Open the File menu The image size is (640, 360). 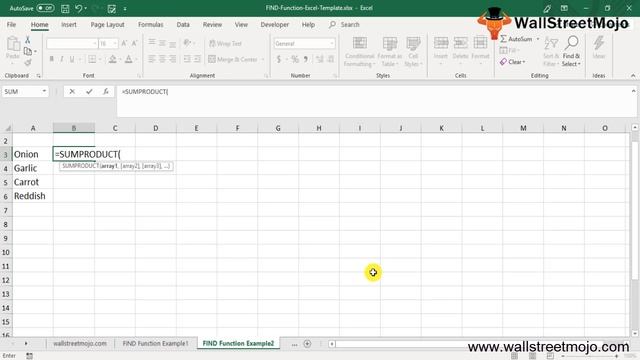point(11,24)
